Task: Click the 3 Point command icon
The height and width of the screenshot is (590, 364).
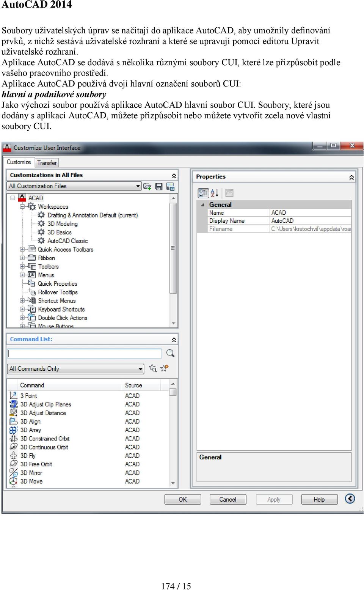Action: [x=13, y=395]
